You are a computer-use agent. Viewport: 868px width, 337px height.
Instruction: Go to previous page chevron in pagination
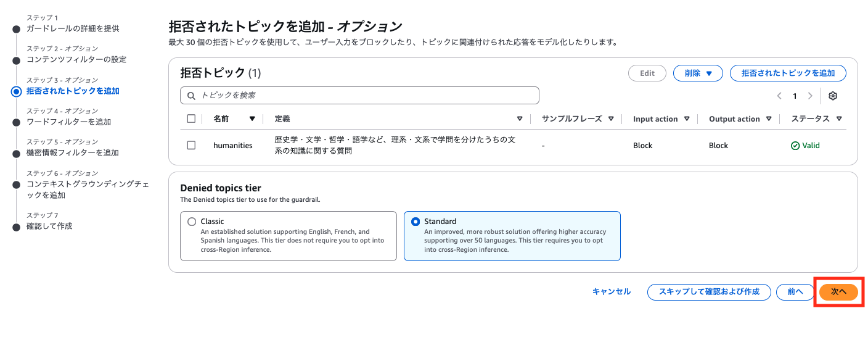click(779, 96)
